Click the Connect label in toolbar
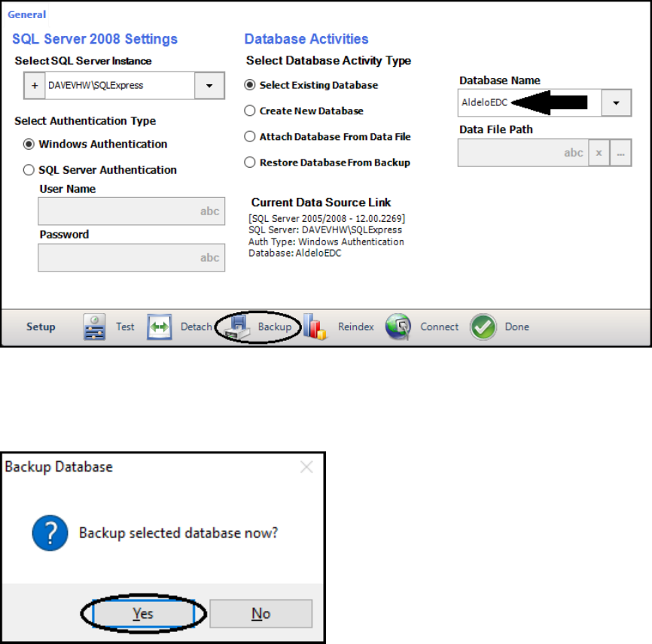The image size is (652, 644). pos(439,327)
